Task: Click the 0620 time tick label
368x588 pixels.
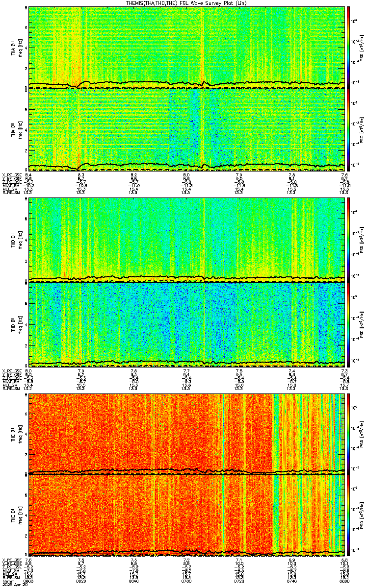Action: [x=81, y=582]
